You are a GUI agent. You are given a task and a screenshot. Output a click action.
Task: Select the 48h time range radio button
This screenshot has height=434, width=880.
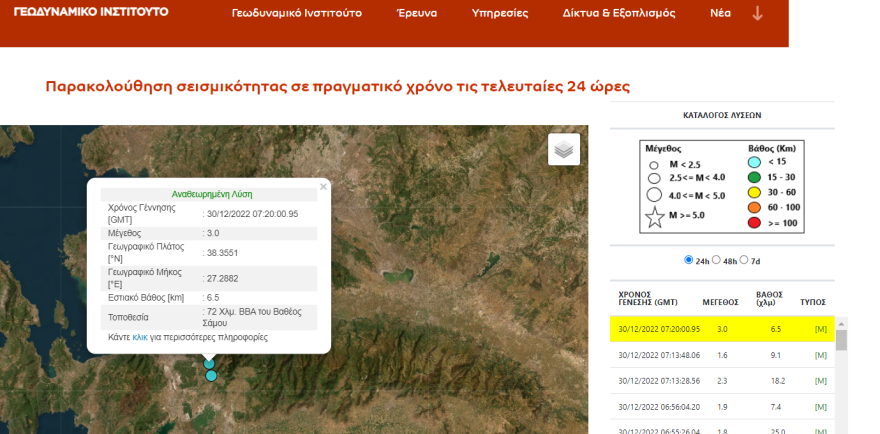716,260
